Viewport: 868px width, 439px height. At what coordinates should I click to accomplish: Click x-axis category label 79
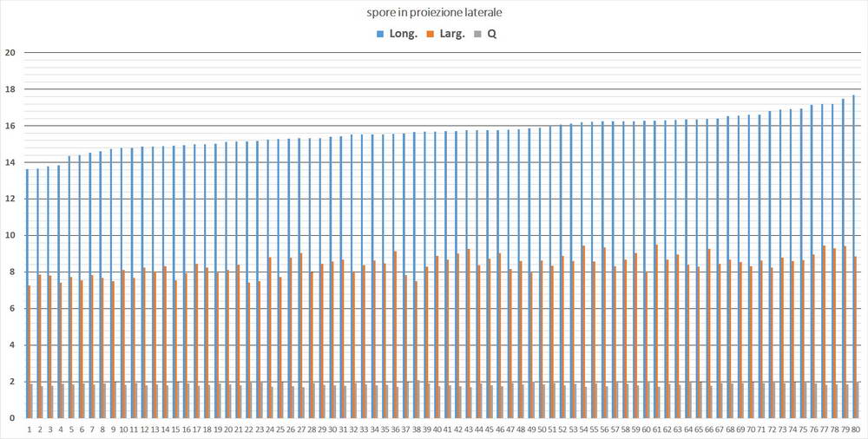point(845,429)
